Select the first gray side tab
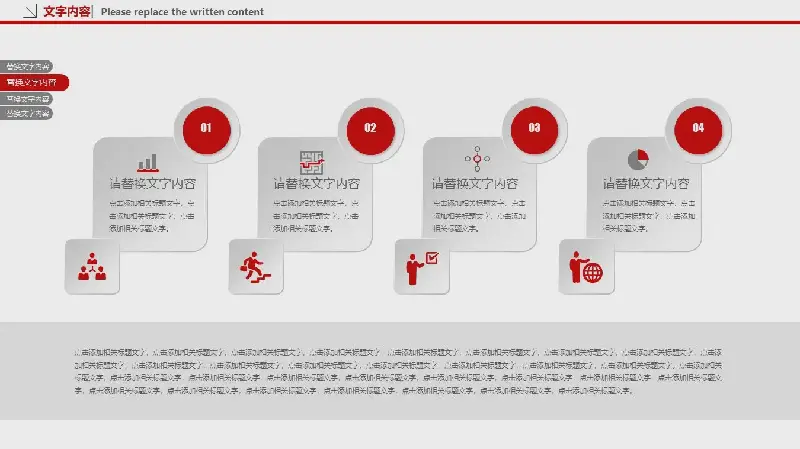The width and height of the screenshot is (800, 449). click(x=27, y=67)
